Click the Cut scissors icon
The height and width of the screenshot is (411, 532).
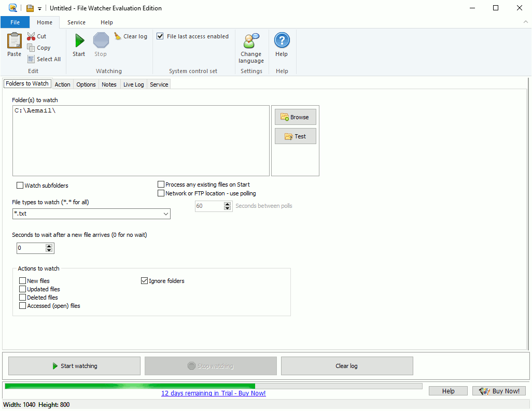31,36
